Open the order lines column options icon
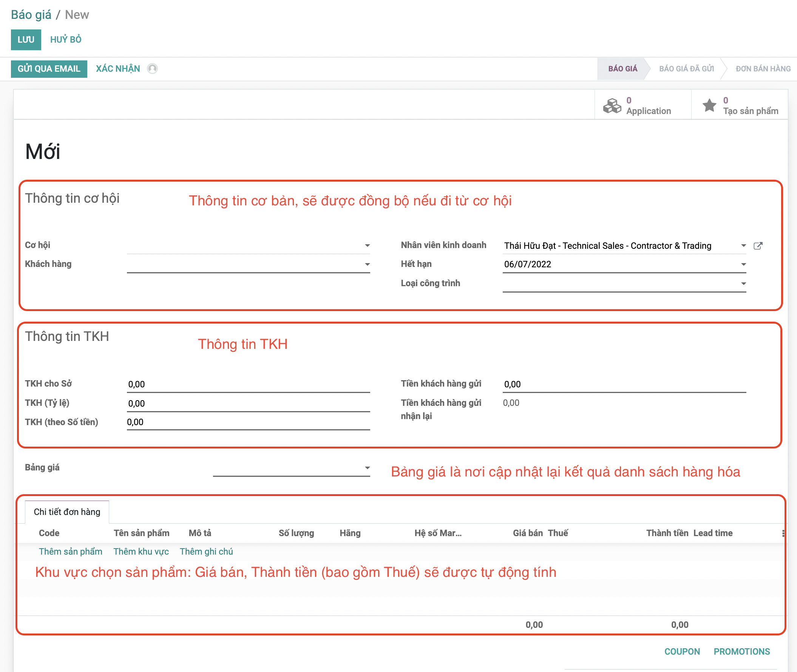Viewport: 797px width, 672px height. [783, 533]
